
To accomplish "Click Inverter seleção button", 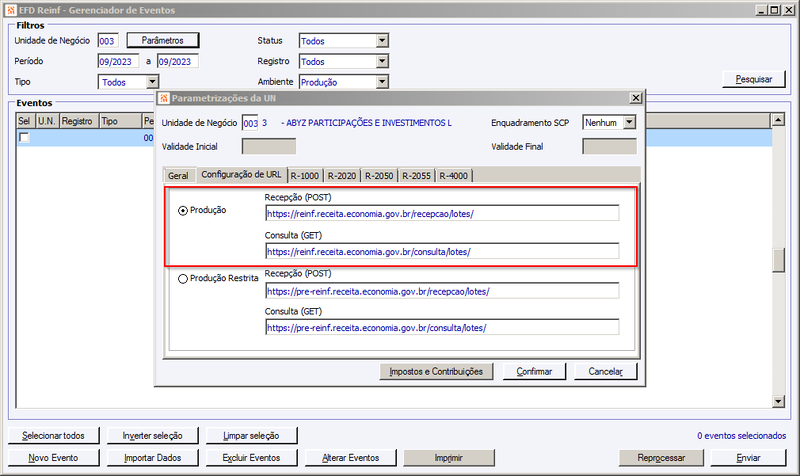I will point(153,436).
